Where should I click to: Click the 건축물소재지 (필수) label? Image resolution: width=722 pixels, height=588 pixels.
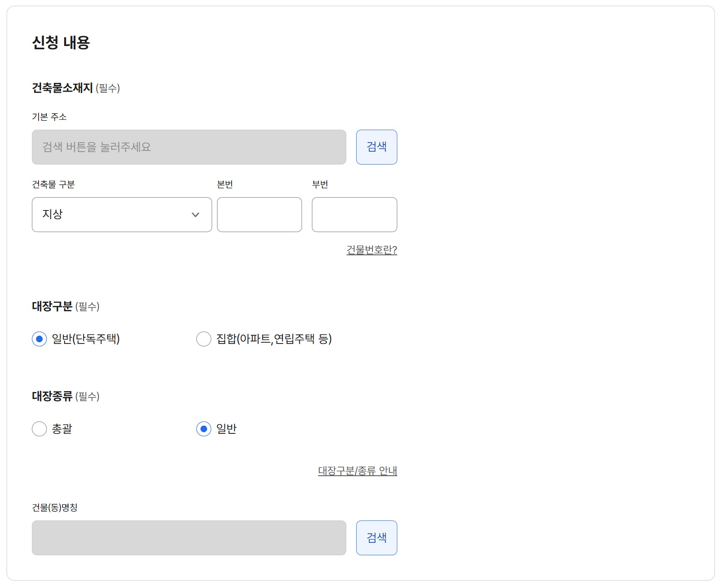(76, 88)
